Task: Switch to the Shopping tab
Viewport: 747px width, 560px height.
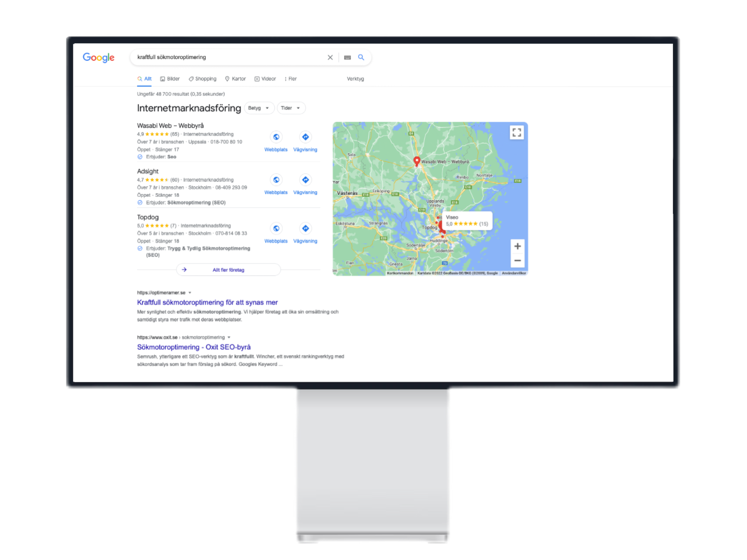Action: 202,79
